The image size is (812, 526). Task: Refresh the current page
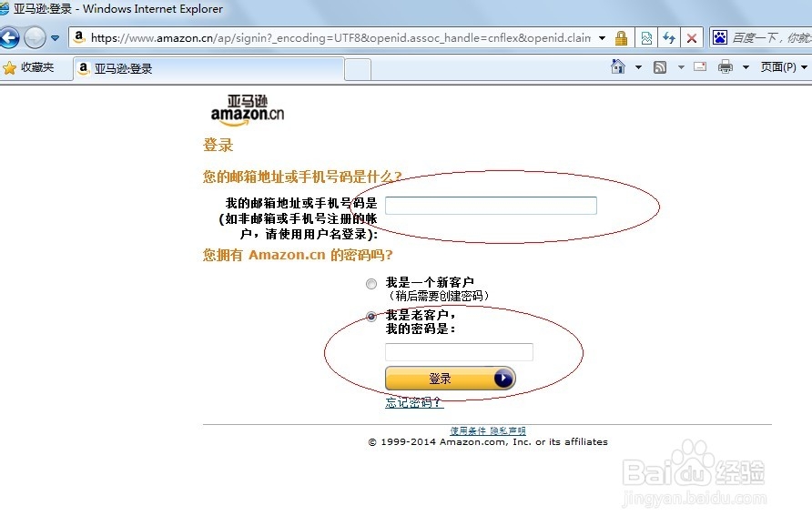pyautogui.click(x=671, y=38)
